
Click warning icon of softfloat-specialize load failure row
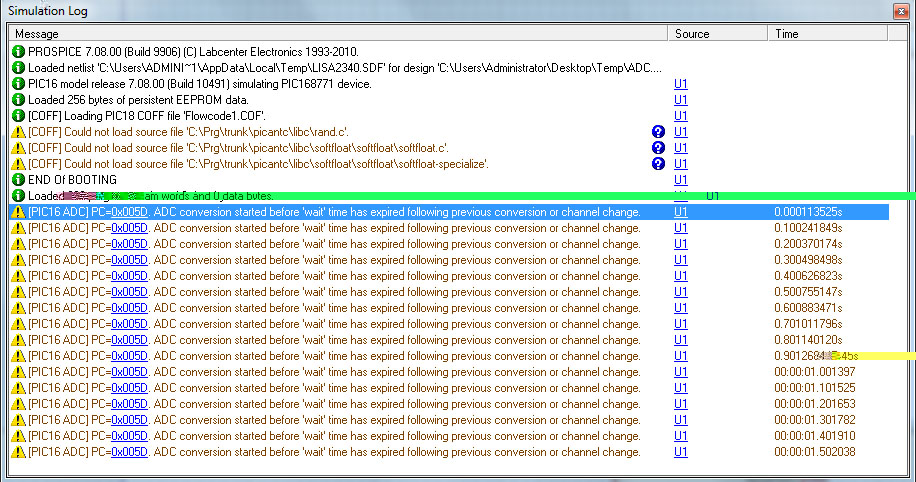[x=18, y=164]
